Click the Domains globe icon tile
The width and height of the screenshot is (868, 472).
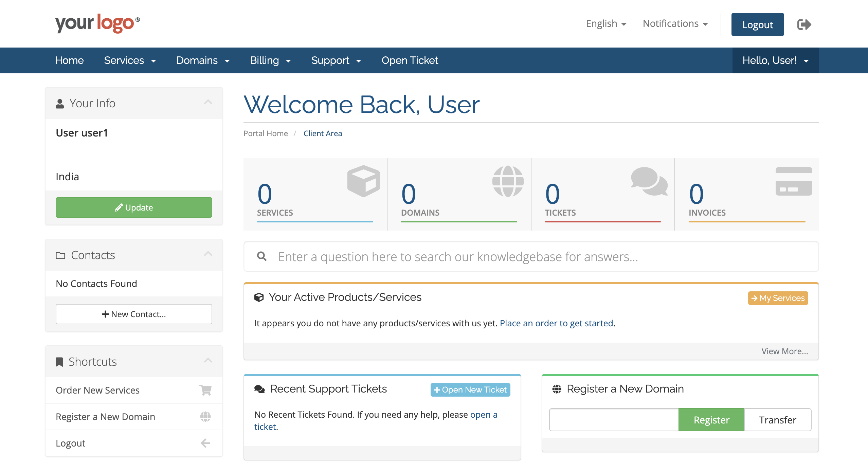pos(508,181)
